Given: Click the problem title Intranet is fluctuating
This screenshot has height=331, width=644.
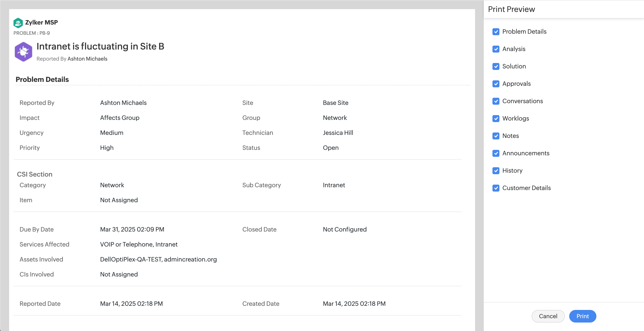Looking at the screenshot, I should pos(100,46).
